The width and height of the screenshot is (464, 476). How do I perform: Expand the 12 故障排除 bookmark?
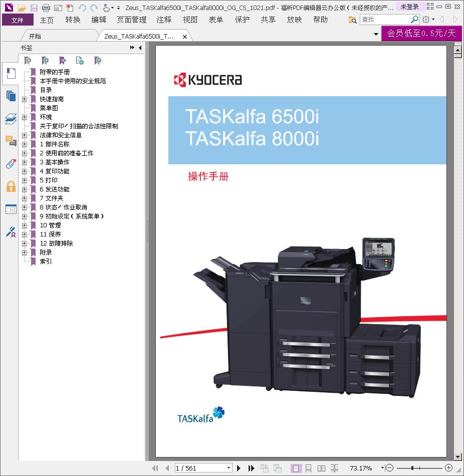(x=24, y=243)
